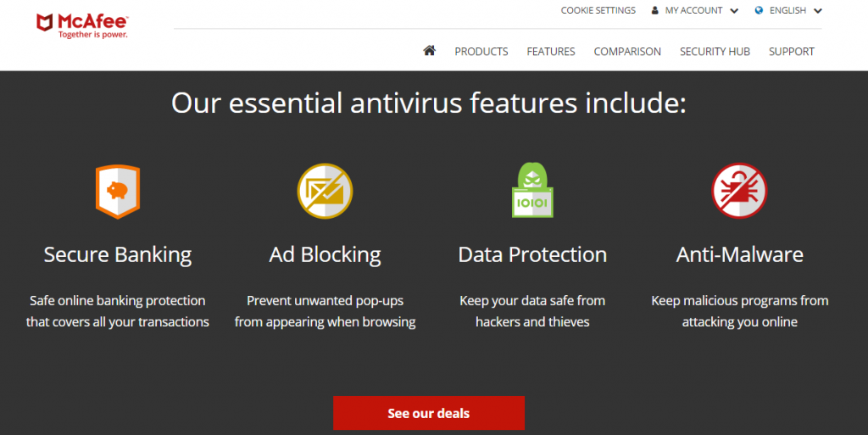Open the Features menu item
Viewport: 868px width, 435px height.
click(x=551, y=52)
